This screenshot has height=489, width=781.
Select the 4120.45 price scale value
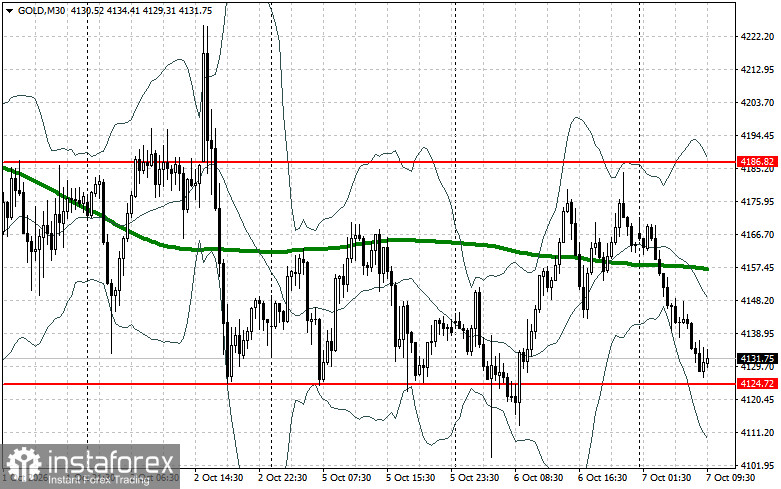pyautogui.click(x=758, y=399)
